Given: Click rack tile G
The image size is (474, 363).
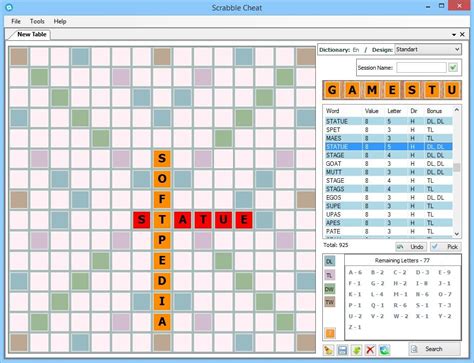Looking at the screenshot, I should click(x=332, y=90).
